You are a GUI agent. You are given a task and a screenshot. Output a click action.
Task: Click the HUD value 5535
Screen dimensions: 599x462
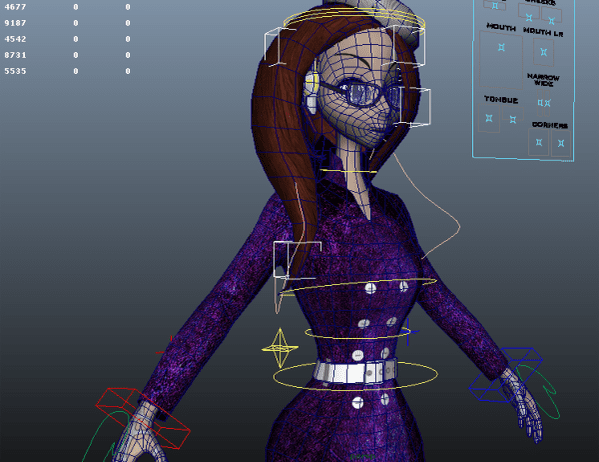[x=15, y=71]
